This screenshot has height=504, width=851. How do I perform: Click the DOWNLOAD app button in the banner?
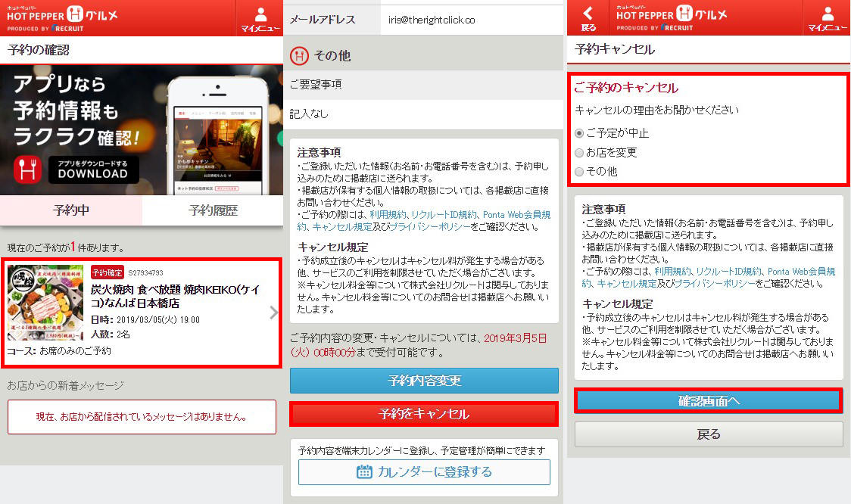(x=93, y=170)
